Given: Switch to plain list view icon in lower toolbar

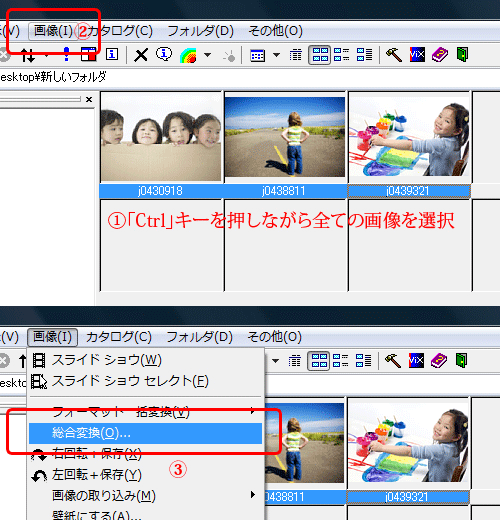Looking at the screenshot, I should pyautogui.click(x=295, y=361).
